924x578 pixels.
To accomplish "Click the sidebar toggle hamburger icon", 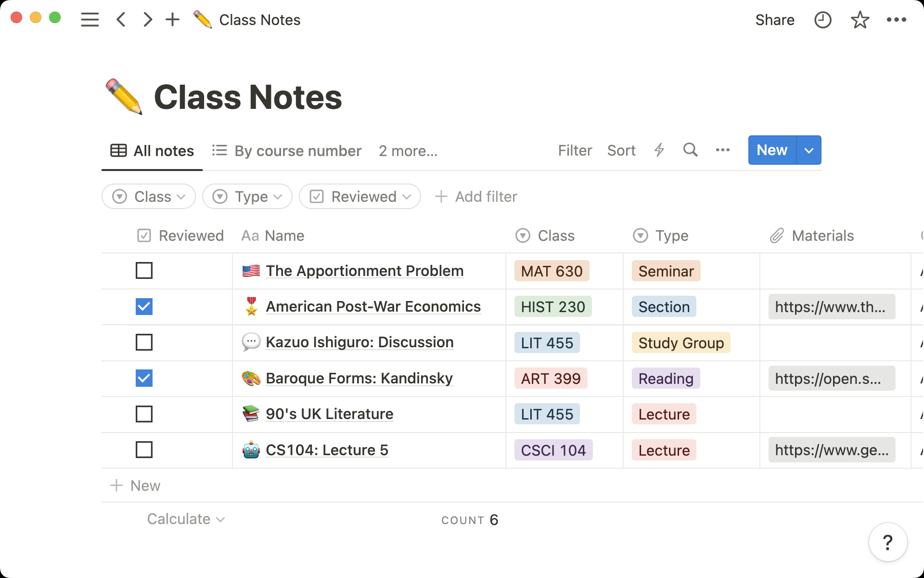I will 90,20.
